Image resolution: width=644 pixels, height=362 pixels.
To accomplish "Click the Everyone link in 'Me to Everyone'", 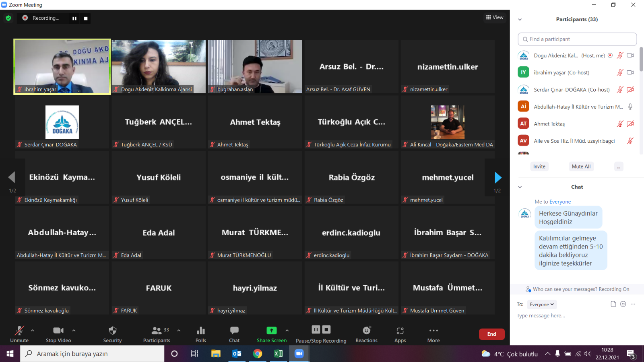I will click(560, 202).
